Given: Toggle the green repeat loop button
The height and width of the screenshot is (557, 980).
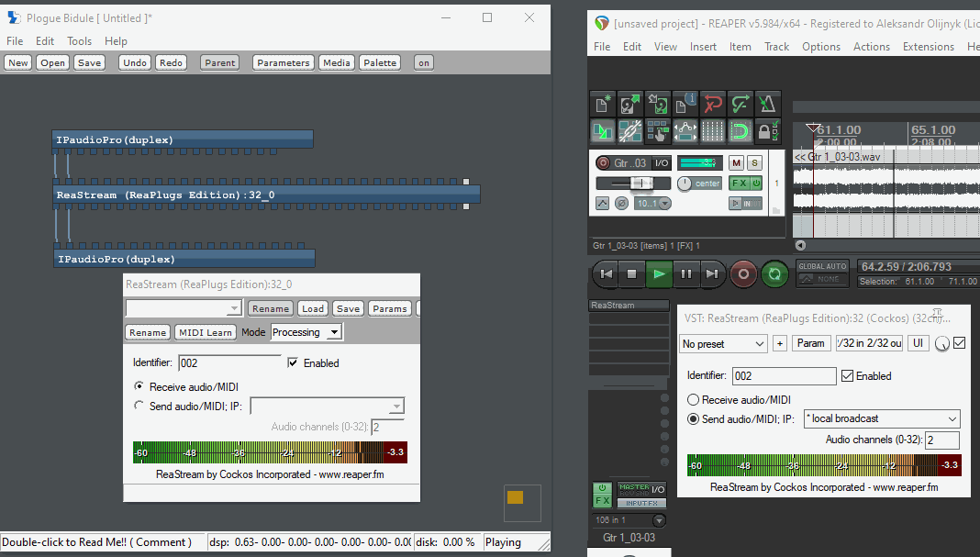Looking at the screenshot, I should 774,273.
